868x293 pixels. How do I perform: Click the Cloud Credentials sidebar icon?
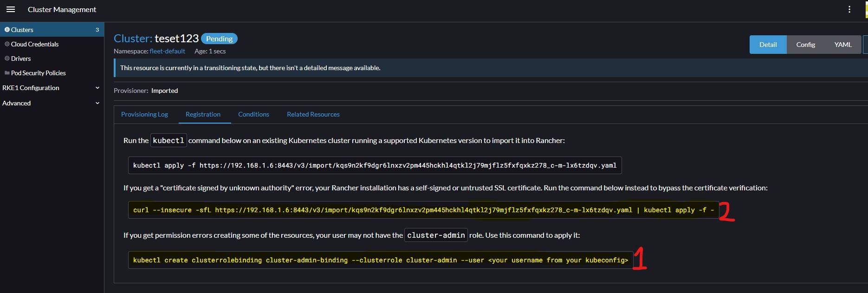[x=7, y=44]
